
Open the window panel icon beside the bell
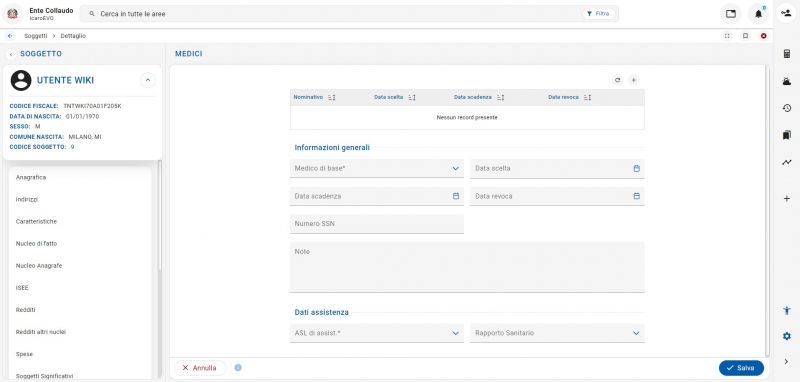point(731,14)
